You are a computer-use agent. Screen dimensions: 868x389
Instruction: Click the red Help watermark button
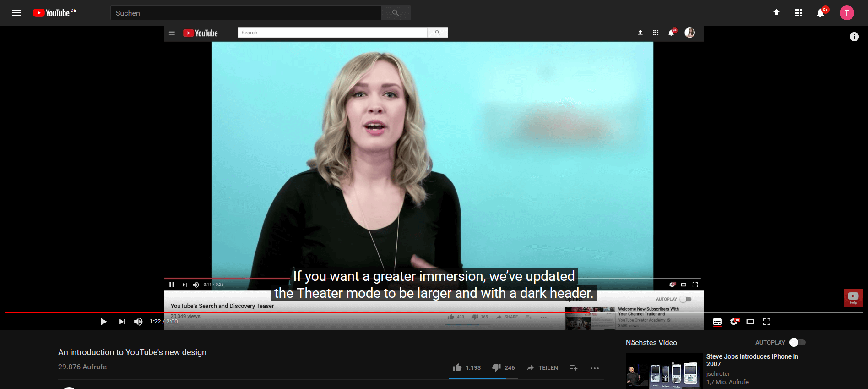(x=853, y=298)
